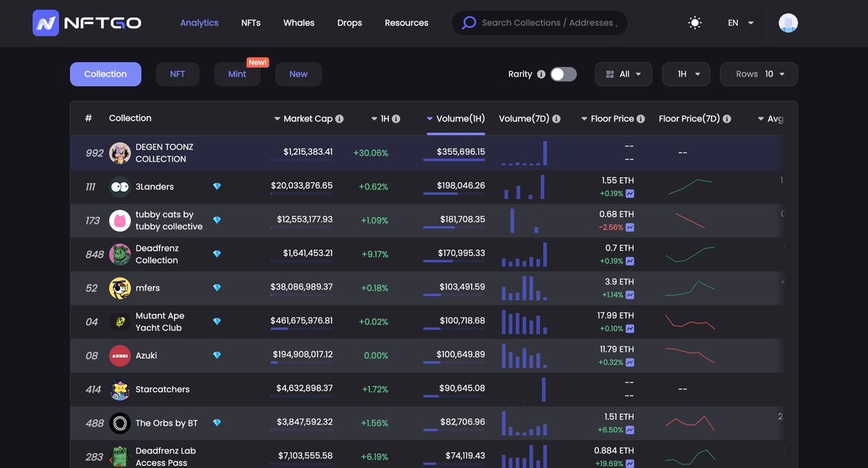Click the Deadfrenz Collection avatar
Image resolution: width=868 pixels, height=468 pixels.
coord(120,254)
